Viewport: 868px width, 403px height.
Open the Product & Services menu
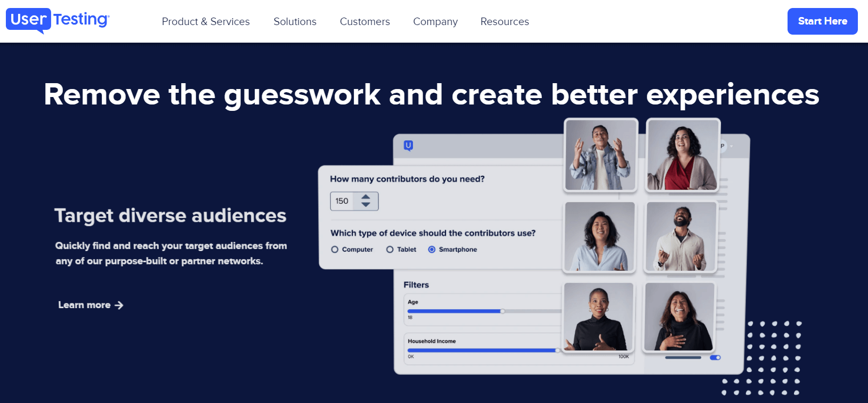206,21
